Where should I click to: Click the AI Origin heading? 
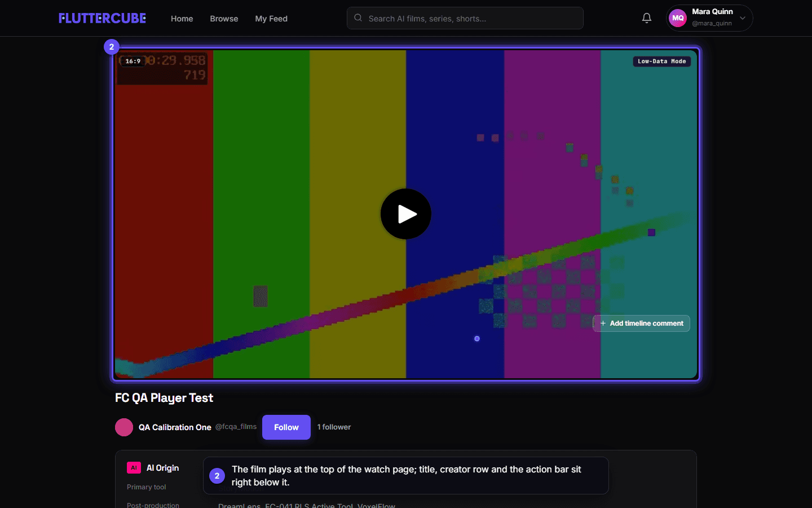[163, 468]
